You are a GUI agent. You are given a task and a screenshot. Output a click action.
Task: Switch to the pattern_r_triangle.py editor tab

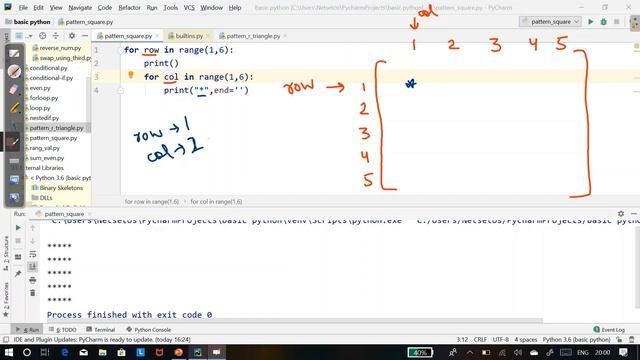click(x=253, y=36)
